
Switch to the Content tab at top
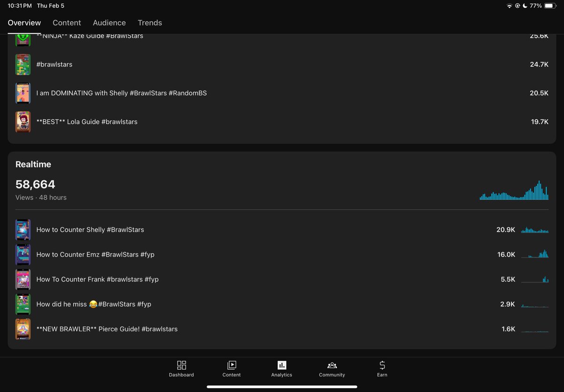click(67, 23)
